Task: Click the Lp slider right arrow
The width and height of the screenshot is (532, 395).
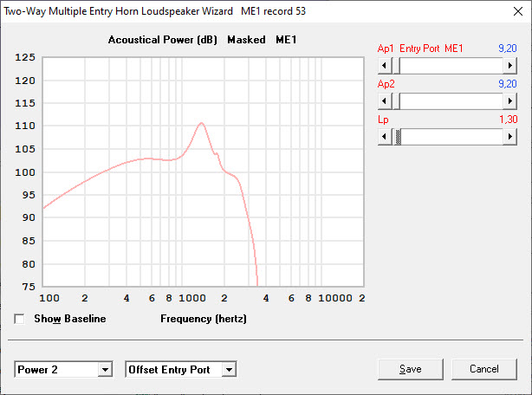Action: 509,137
